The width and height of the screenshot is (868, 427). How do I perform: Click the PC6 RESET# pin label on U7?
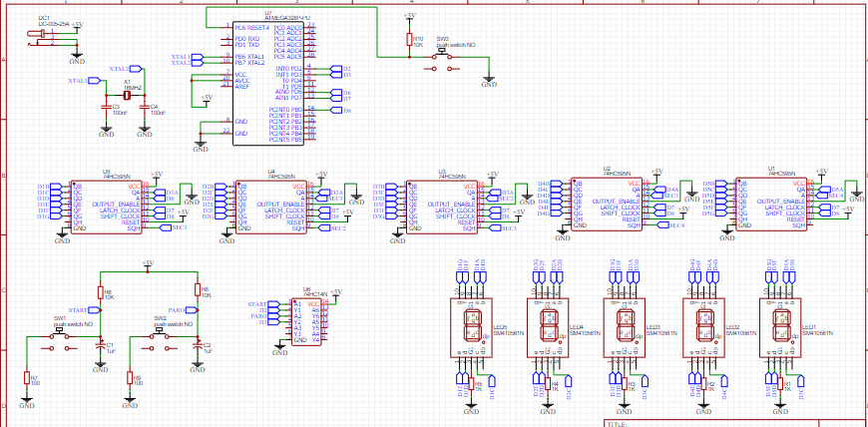point(251,27)
